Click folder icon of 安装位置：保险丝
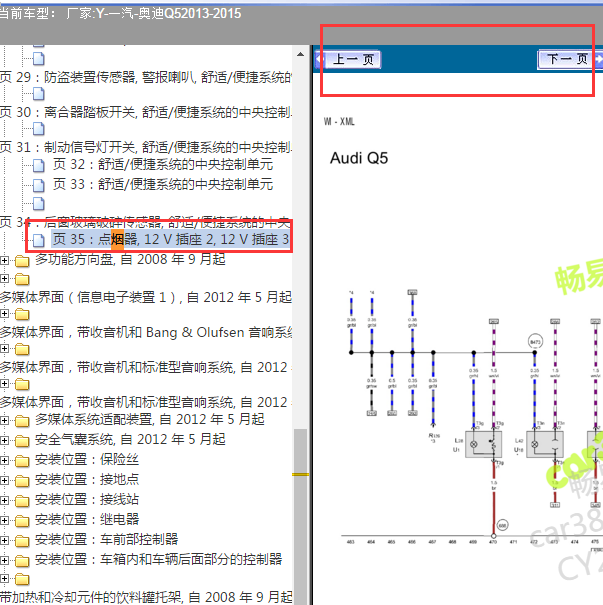 coord(22,461)
